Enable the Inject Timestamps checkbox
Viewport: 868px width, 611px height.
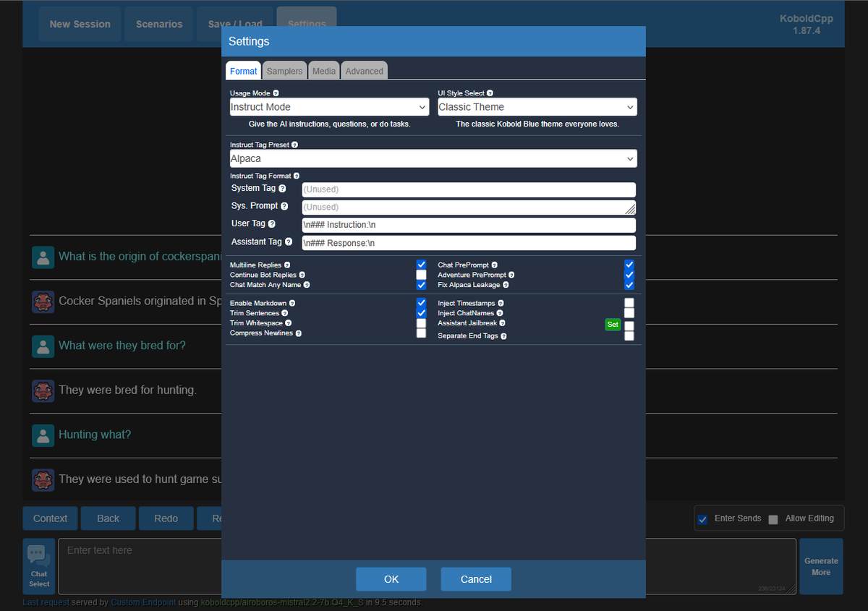(x=629, y=303)
